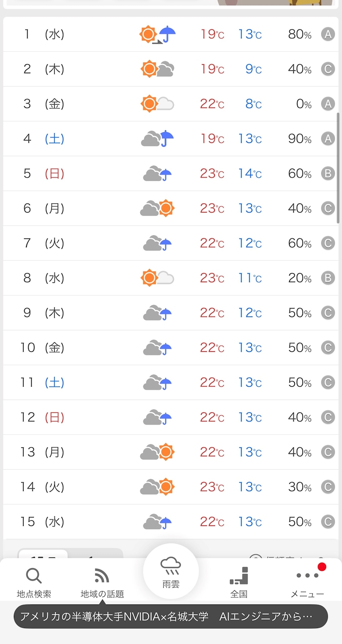The height and width of the screenshot is (644, 342).
Task: Open the メニュー three-dots menu
Action: pyautogui.click(x=307, y=582)
